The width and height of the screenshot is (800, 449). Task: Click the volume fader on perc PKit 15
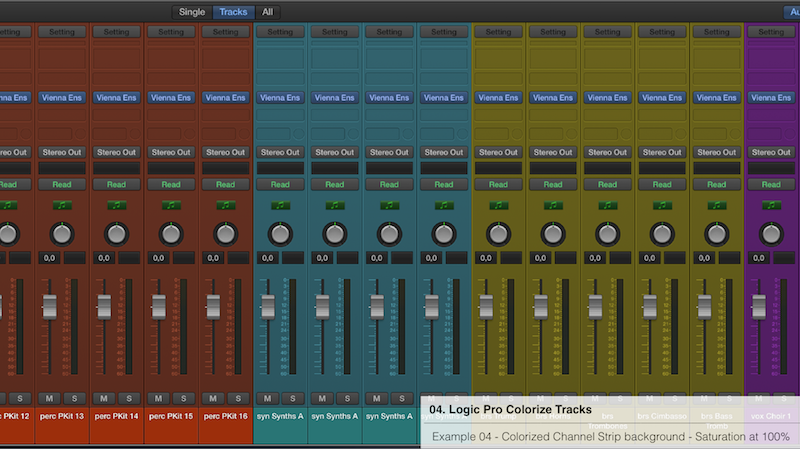click(159, 307)
